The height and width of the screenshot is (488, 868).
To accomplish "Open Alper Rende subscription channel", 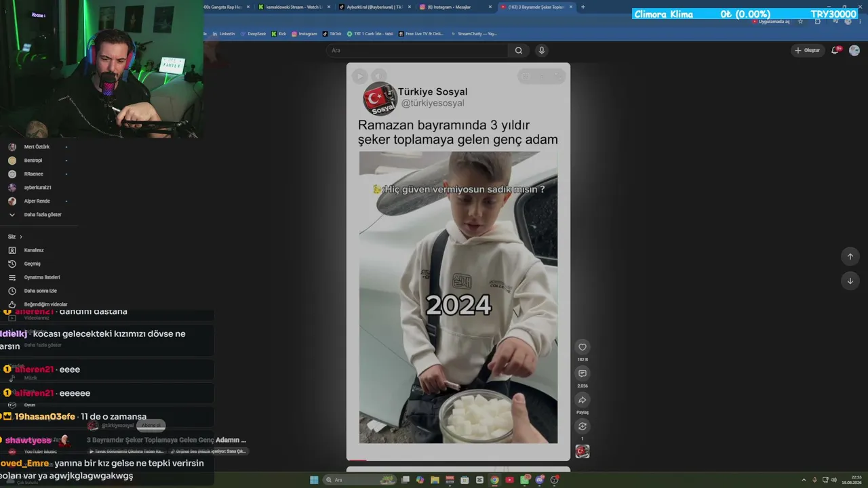I will tap(37, 201).
